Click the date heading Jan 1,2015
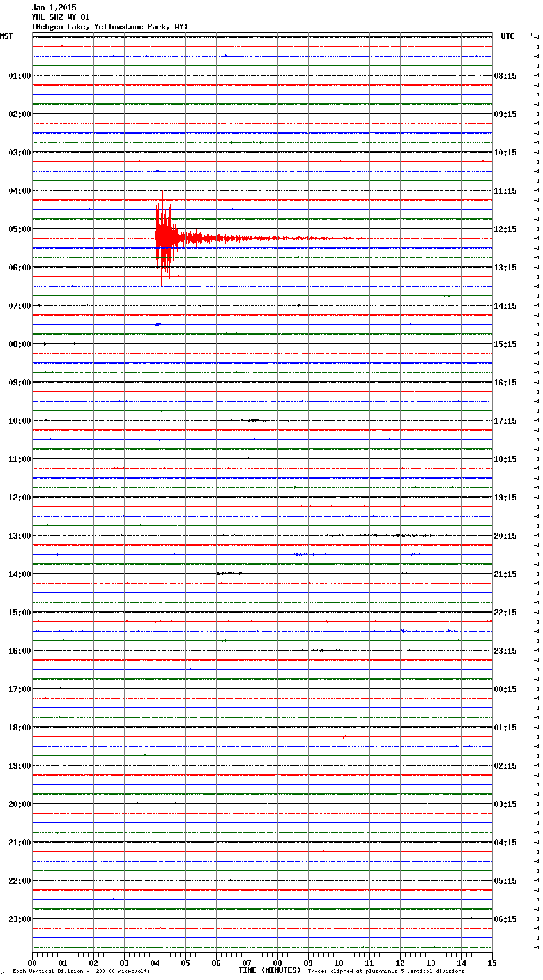 pyautogui.click(x=54, y=8)
